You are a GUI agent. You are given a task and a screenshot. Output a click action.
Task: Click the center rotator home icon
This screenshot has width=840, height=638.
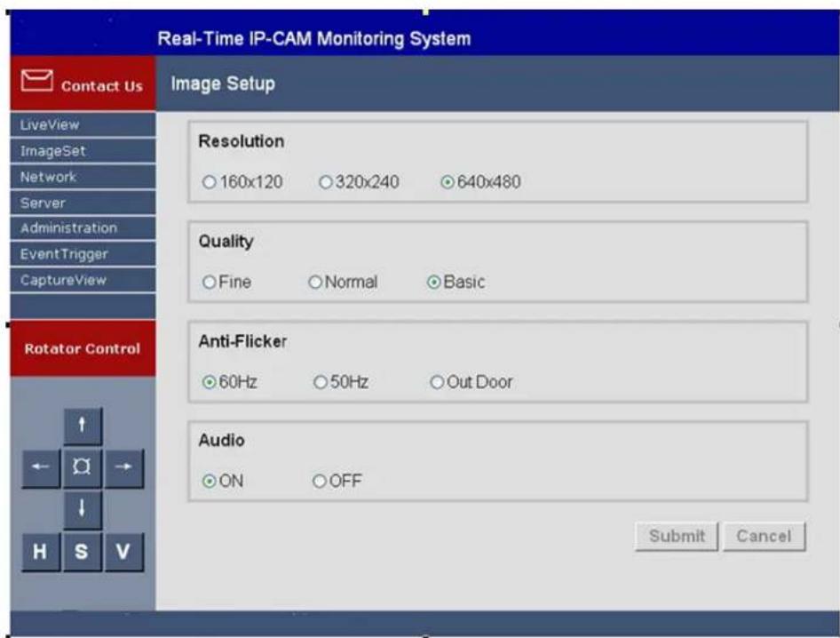[83, 468]
